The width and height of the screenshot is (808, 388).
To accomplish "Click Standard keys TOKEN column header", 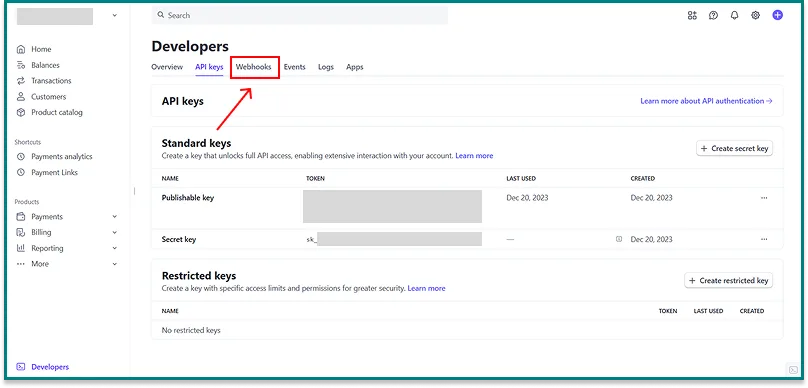I will tap(315, 179).
